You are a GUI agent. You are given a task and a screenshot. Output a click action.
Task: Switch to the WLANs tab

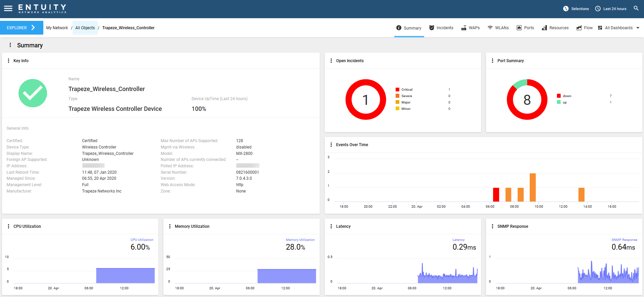(x=498, y=28)
